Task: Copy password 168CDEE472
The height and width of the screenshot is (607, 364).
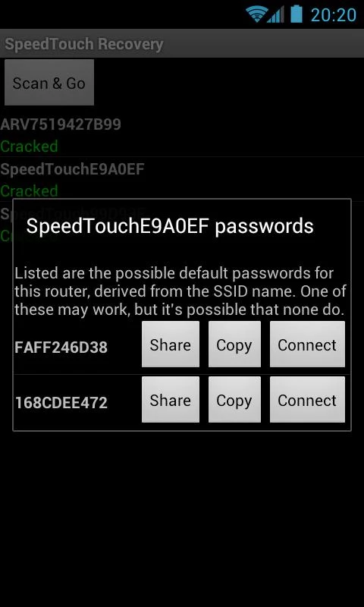Action: [x=234, y=400]
